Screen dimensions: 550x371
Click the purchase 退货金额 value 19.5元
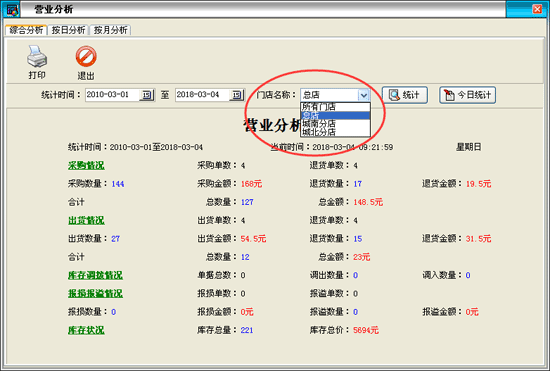[x=478, y=184]
